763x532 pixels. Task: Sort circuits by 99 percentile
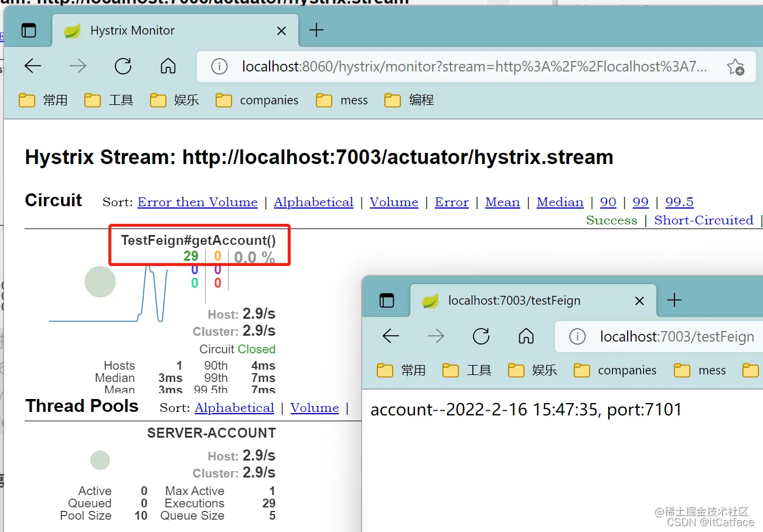(x=641, y=202)
